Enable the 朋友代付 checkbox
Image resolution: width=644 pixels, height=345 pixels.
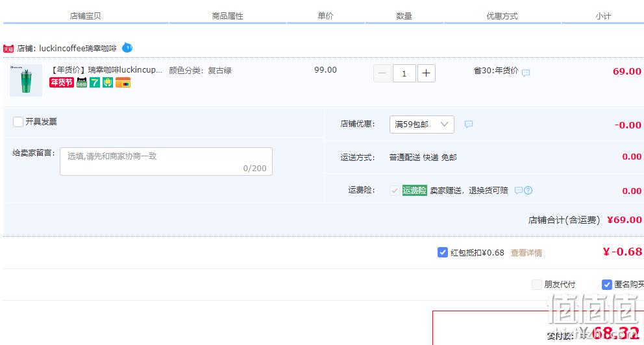pos(536,284)
